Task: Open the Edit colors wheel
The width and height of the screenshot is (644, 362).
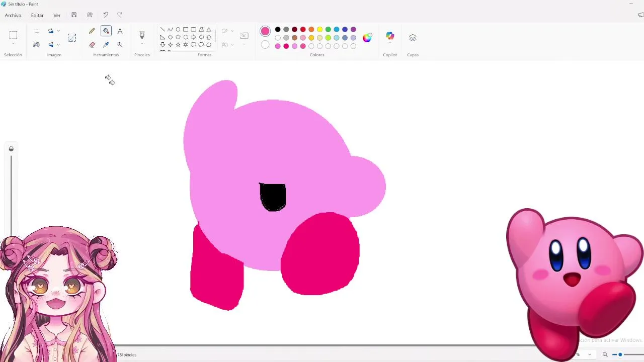Action: coord(367,37)
